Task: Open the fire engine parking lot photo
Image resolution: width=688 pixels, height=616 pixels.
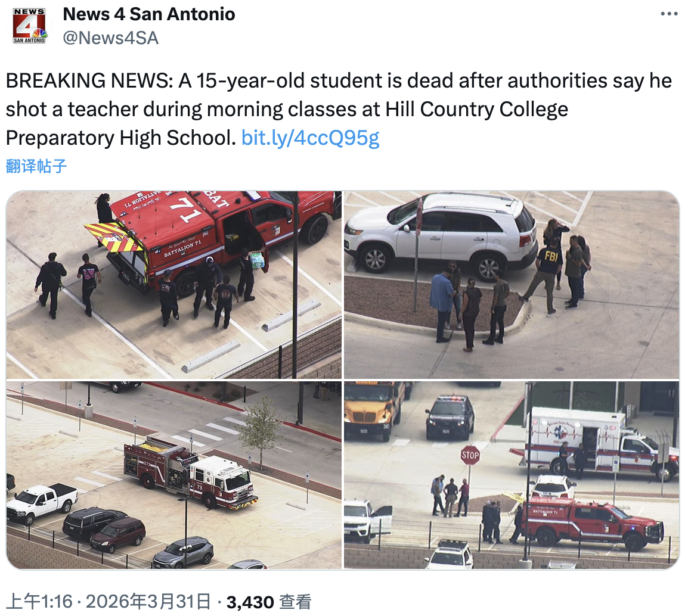Action: click(173, 475)
